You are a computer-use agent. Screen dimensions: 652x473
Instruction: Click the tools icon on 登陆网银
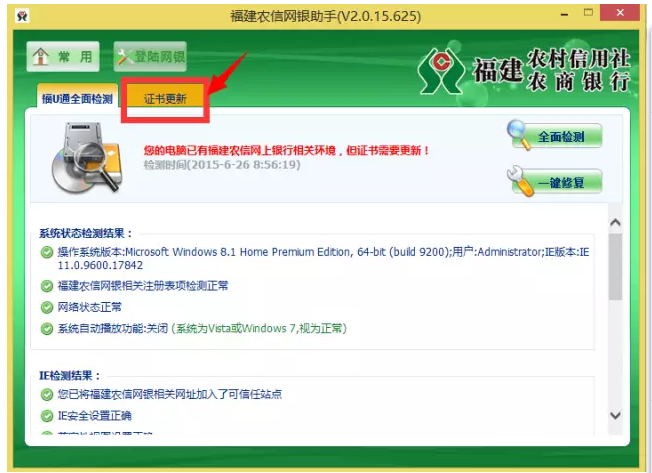(x=124, y=57)
